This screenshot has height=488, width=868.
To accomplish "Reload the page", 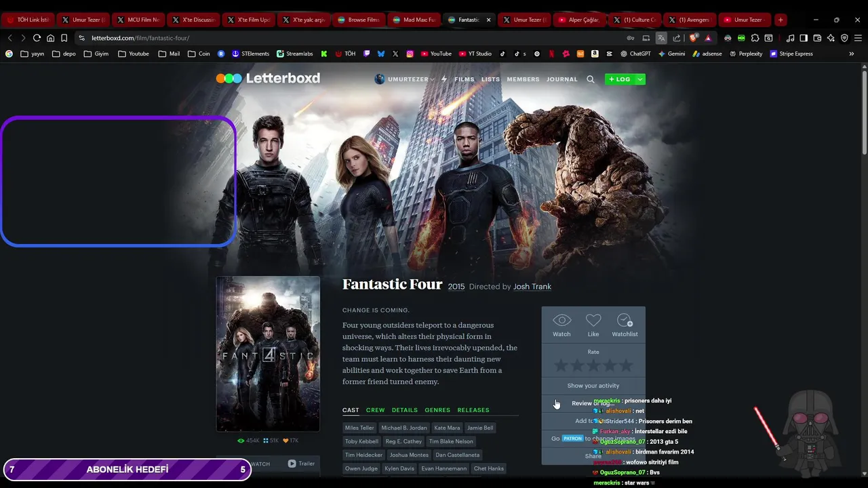I will click(37, 38).
